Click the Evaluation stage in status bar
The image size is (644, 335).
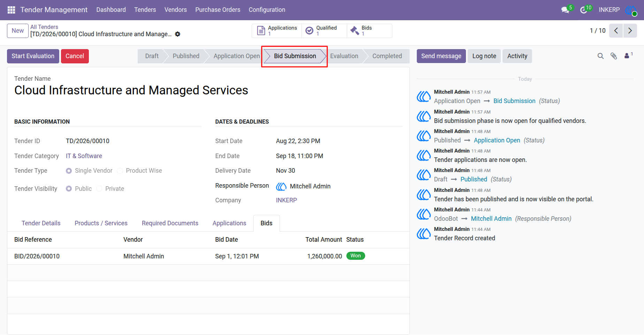pos(344,56)
